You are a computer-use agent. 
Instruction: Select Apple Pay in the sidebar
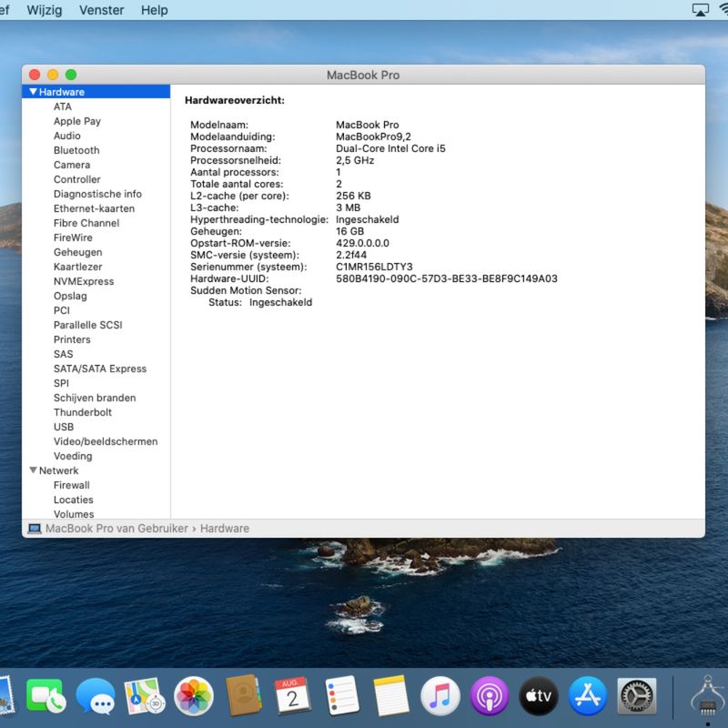tap(77, 121)
